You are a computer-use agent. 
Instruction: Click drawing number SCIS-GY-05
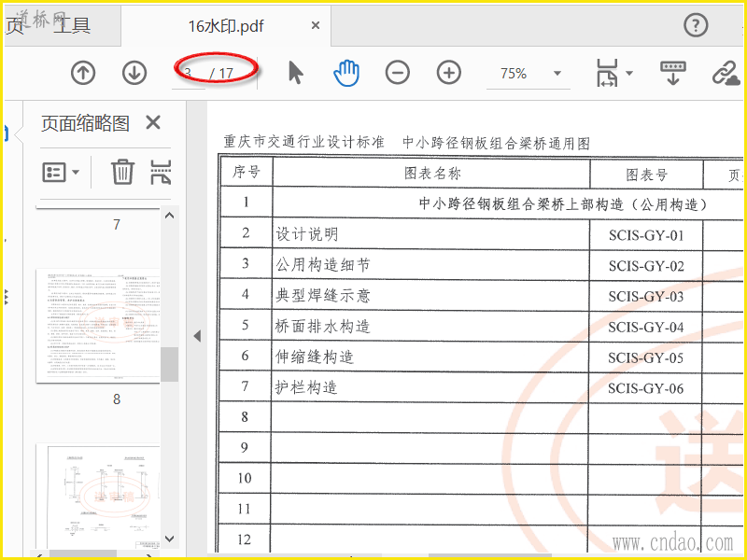pyautogui.click(x=646, y=357)
